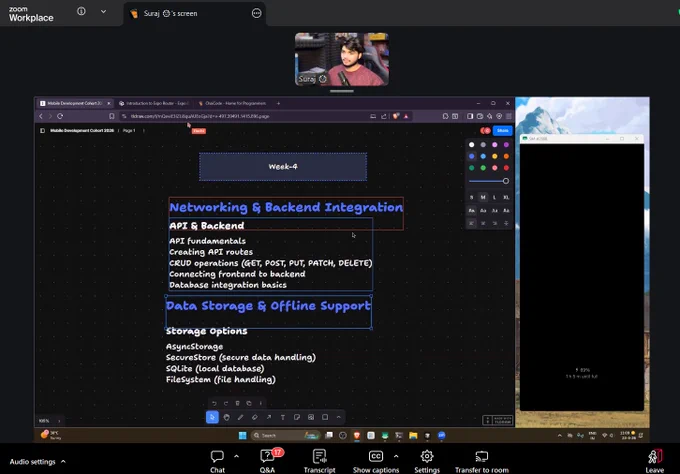Open the Zoom Workplace dropdown chevron

click(x=103, y=12)
